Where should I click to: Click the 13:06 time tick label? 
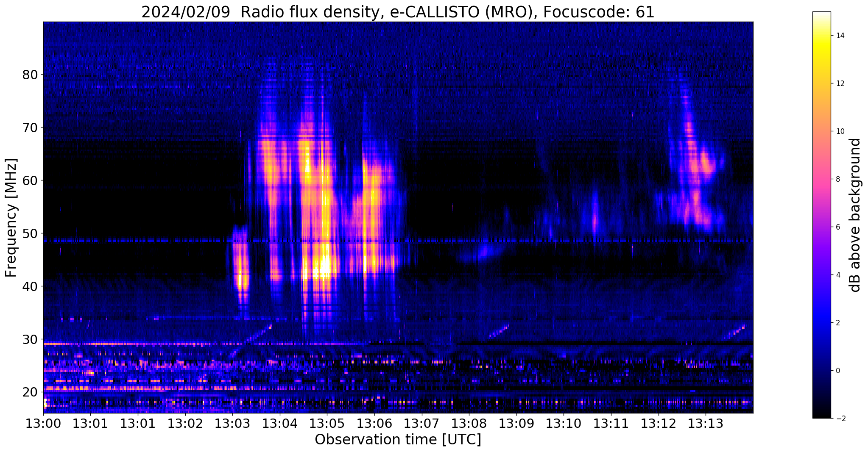pyautogui.click(x=374, y=424)
